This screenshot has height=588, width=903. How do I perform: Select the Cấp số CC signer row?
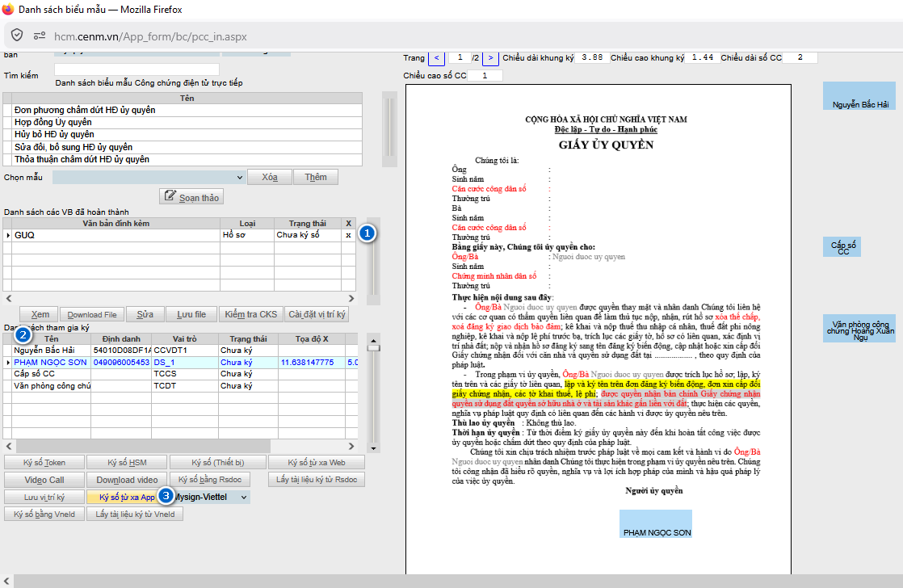click(x=180, y=374)
